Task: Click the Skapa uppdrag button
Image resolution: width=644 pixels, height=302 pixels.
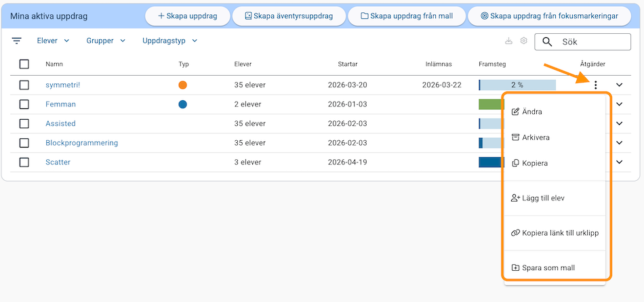Action: (x=188, y=16)
